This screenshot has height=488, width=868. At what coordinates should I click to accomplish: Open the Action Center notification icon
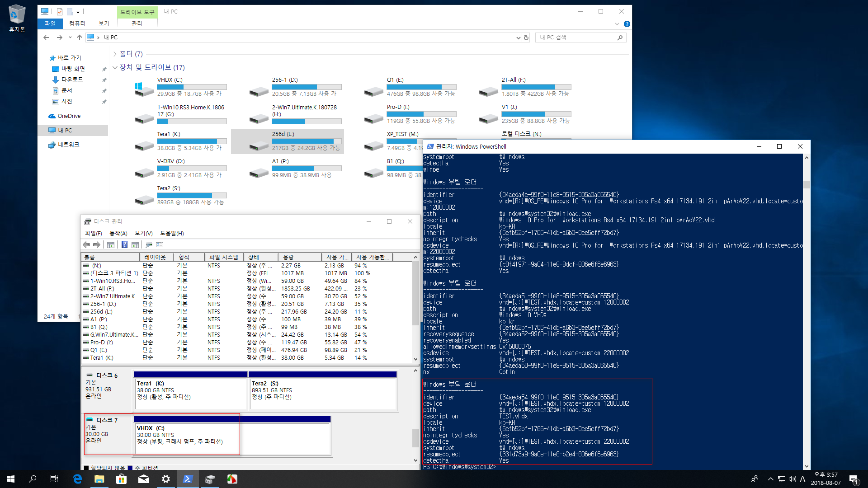(854, 479)
